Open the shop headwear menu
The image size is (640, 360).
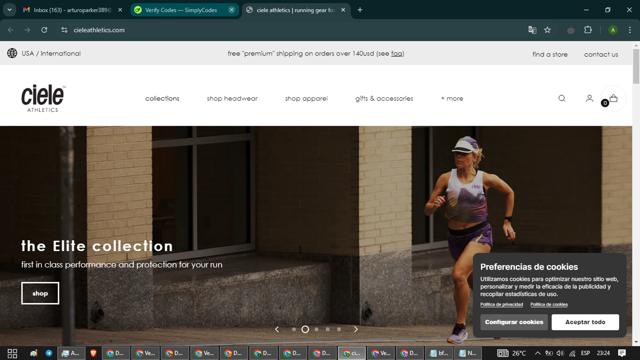pos(232,98)
